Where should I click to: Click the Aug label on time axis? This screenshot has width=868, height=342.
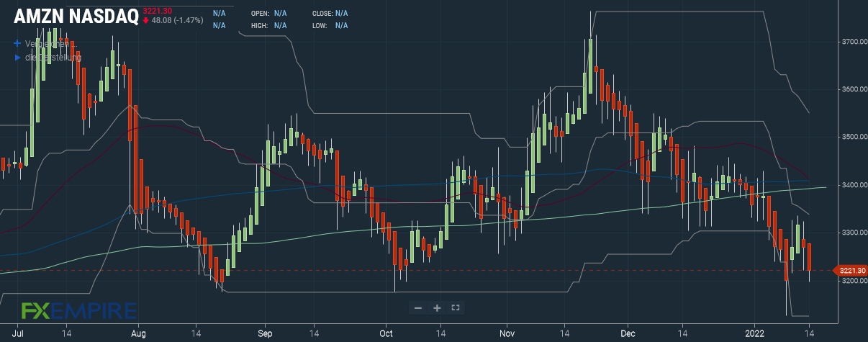[140, 334]
